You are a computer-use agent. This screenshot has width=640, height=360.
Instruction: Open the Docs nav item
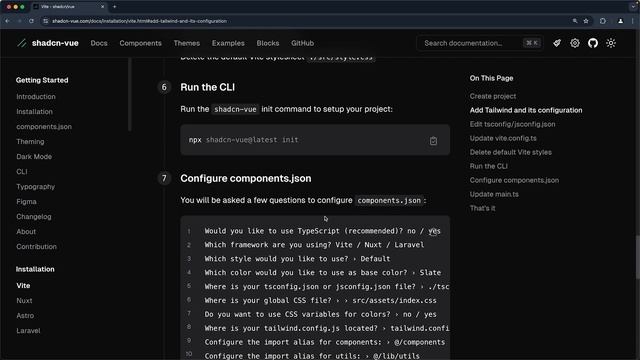pos(99,43)
